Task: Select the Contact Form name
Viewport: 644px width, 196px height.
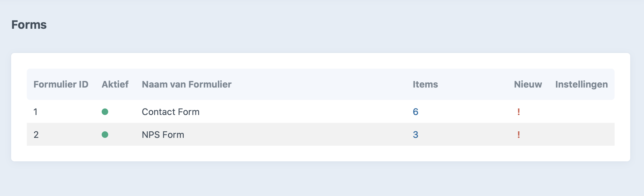Action: coord(171,112)
